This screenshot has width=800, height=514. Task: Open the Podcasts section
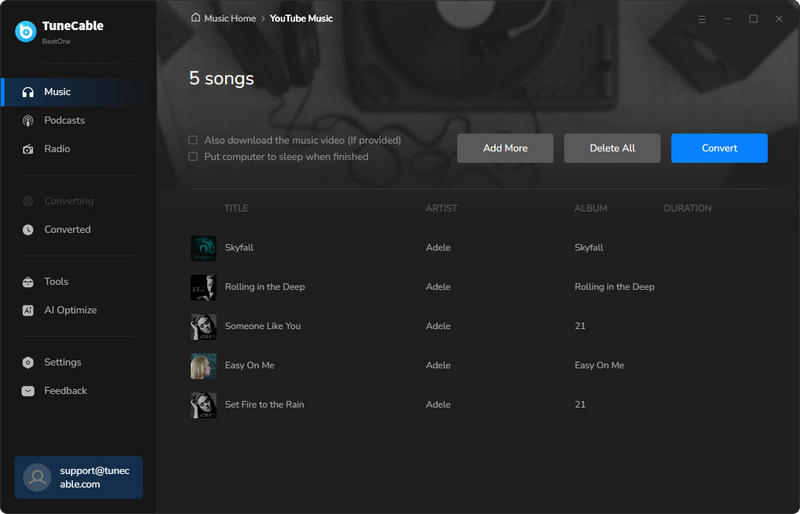(x=78, y=120)
